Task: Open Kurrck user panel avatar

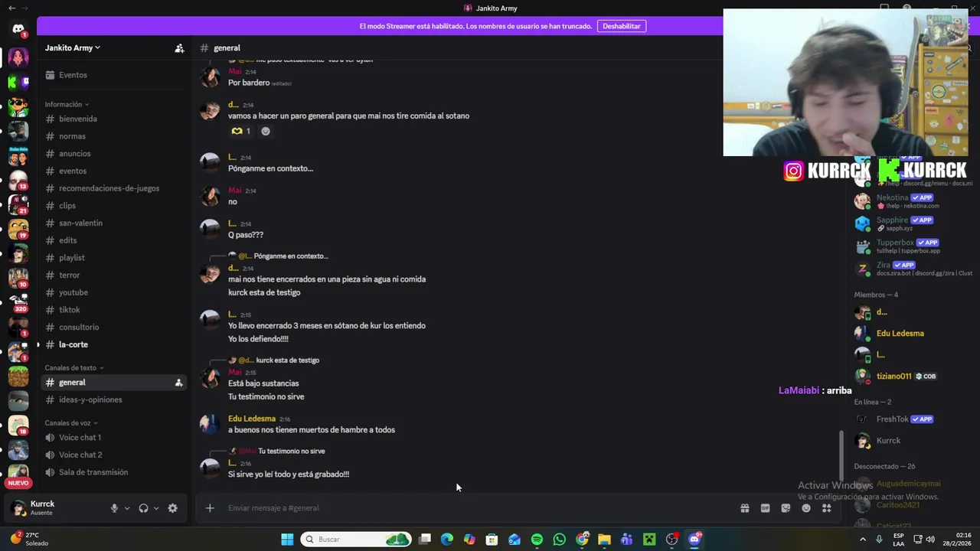Action: pos(18,508)
